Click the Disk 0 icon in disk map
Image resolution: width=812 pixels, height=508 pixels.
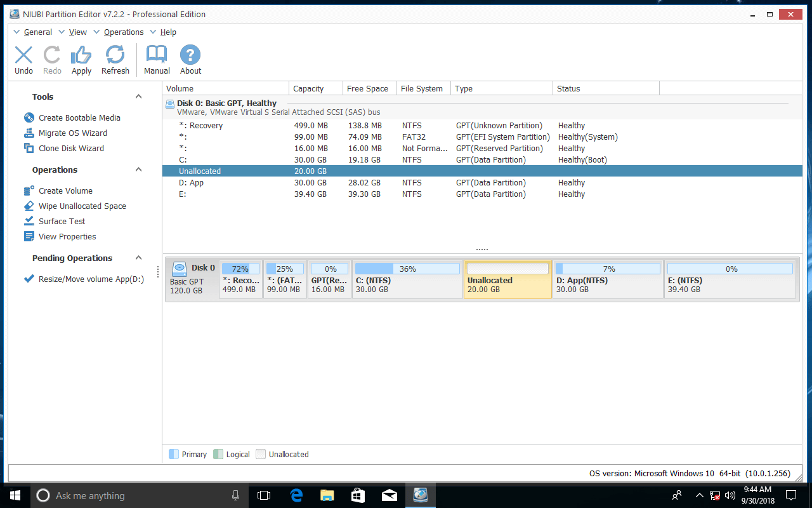[x=179, y=269]
